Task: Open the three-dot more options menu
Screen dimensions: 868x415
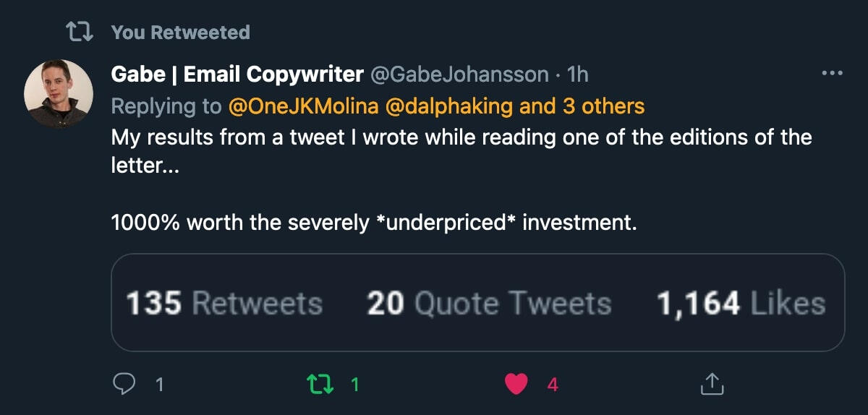Action: click(x=833, y=73)
